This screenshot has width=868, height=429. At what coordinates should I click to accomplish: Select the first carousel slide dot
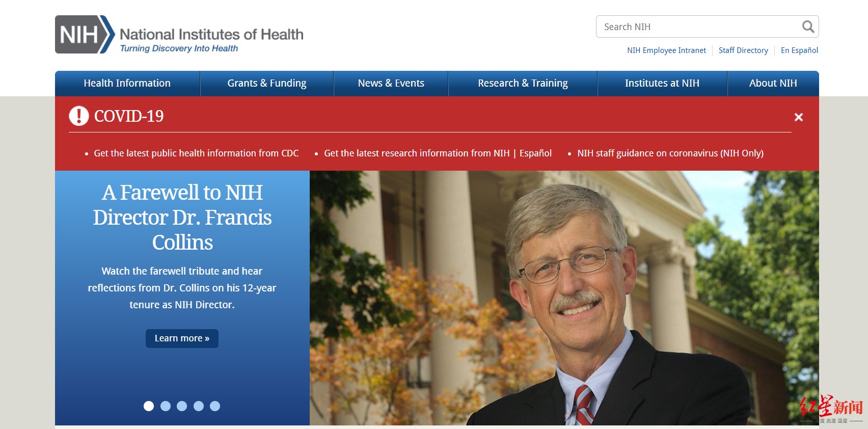[149, 406]
